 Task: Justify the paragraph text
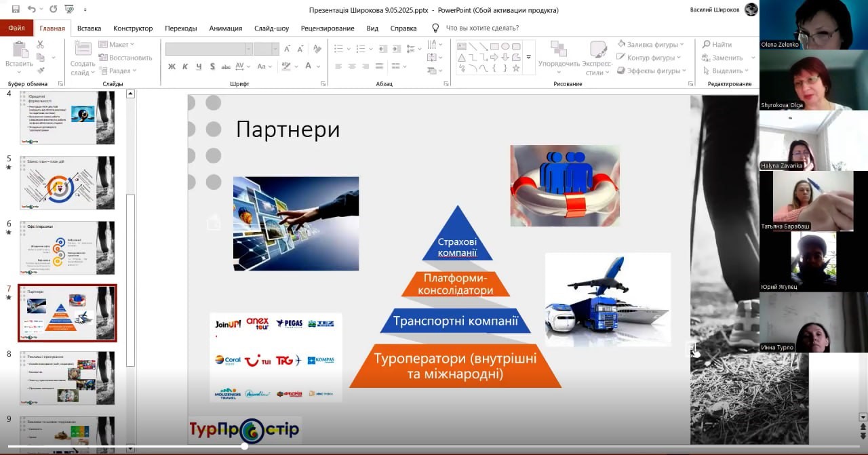click(380, 66)
